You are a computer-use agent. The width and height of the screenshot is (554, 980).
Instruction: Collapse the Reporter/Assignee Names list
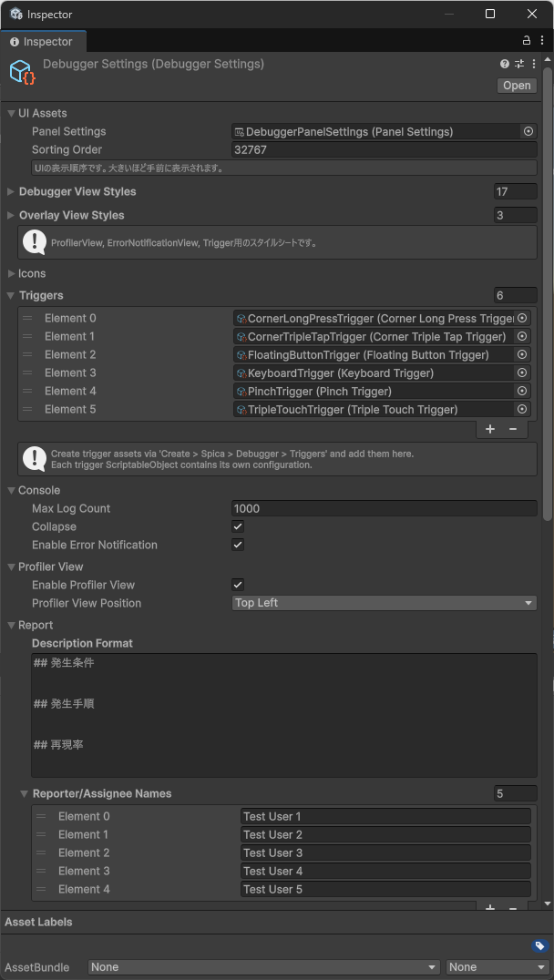(x=25, y=793)
